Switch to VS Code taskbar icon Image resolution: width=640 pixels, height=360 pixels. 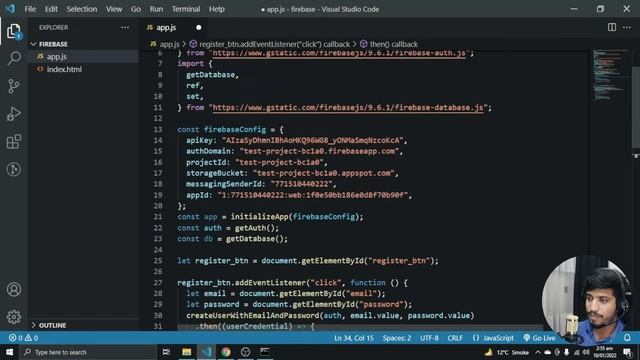pos(206,352)
